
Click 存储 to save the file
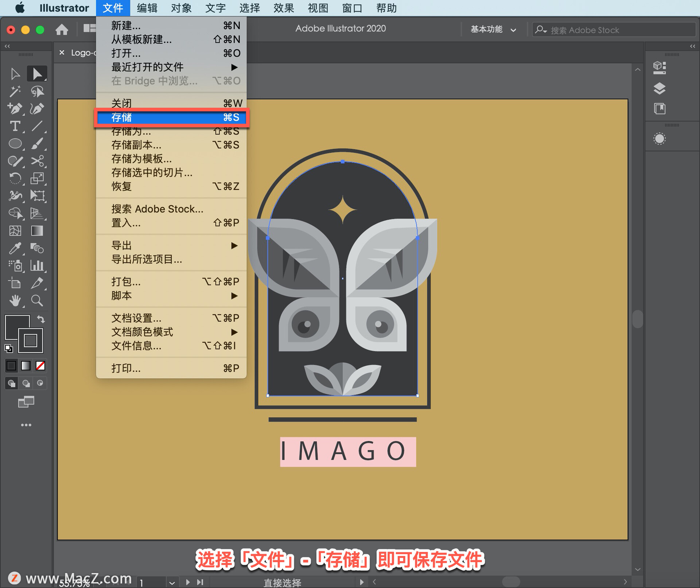[172, 117]
